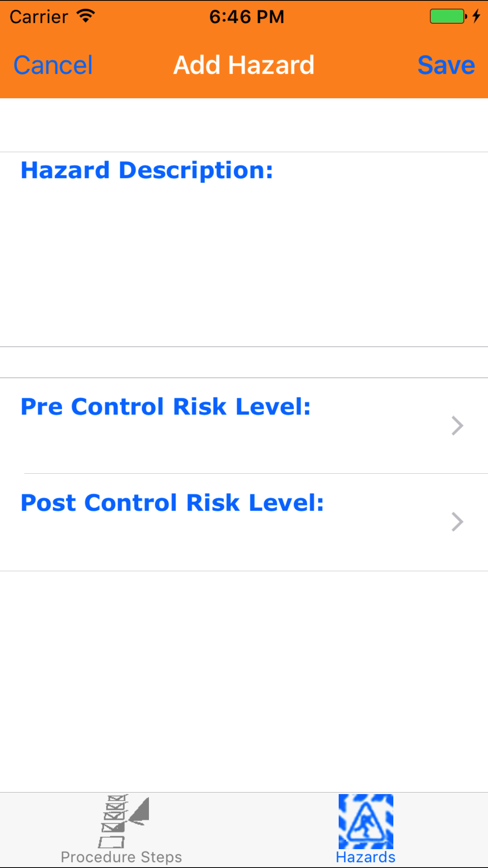Click the charging bolt icon

[476, 16]
